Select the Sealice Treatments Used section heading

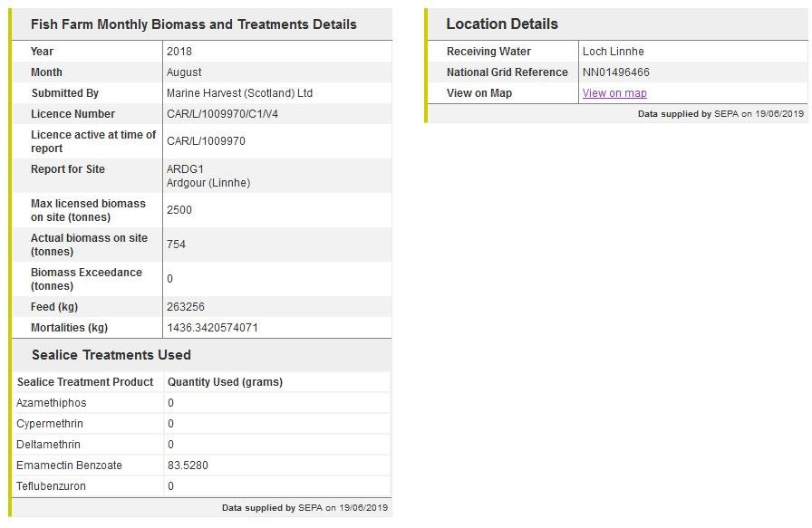[111, 355]
